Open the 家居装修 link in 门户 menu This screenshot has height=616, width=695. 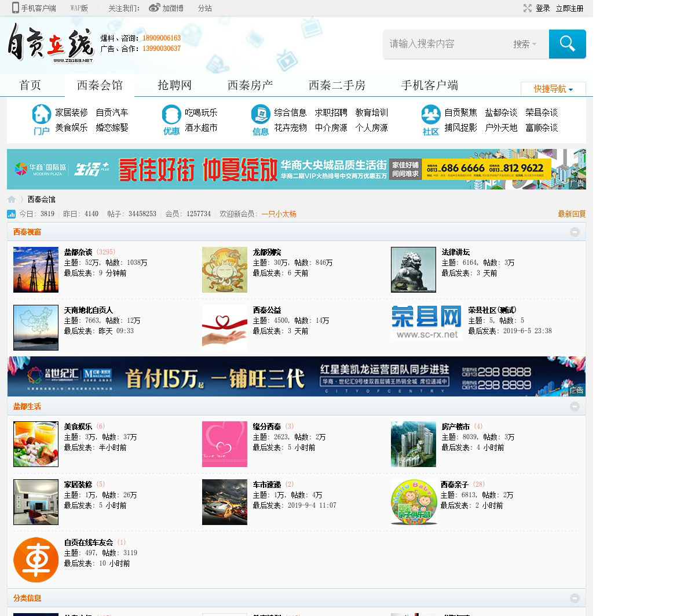(71, 112)
